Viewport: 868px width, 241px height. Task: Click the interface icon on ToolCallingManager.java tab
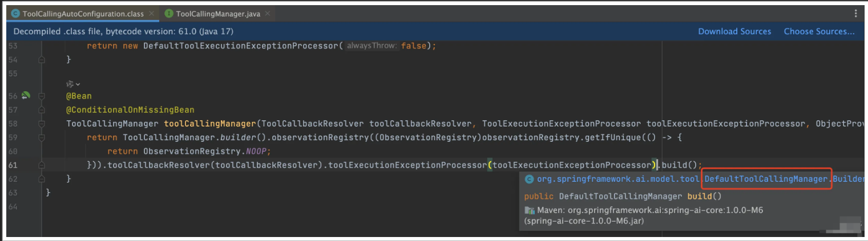tap(169, 14)
